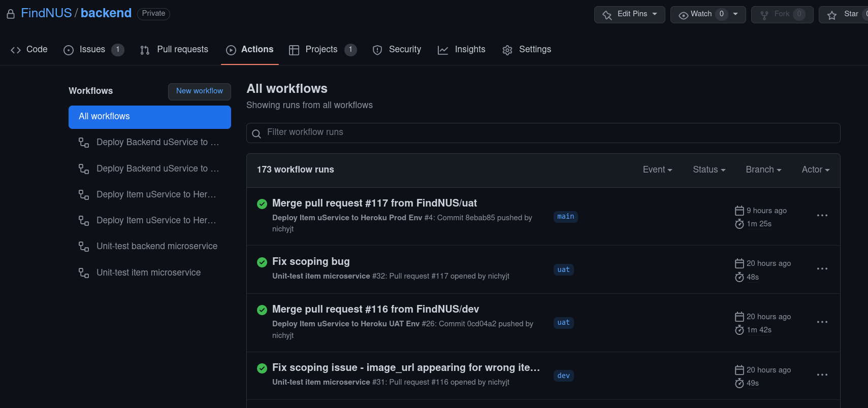Screen dimensions: 868x408
Task: Click calendar icon next to 9 hours ago
Action: [740, 211]
